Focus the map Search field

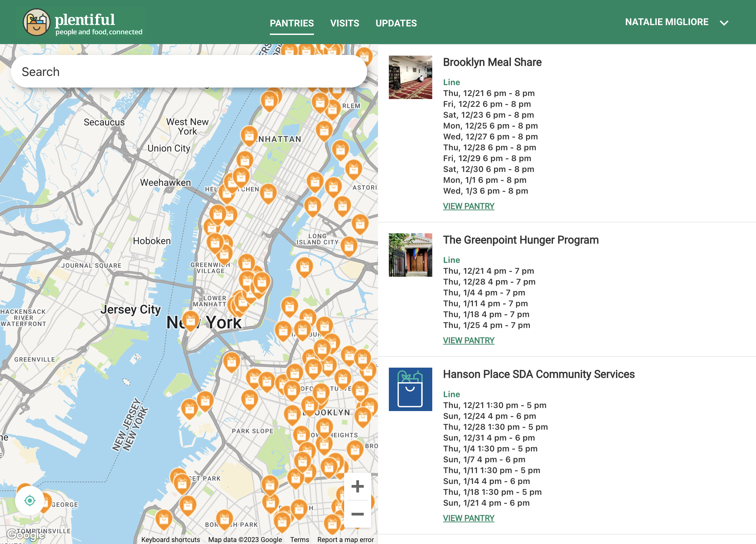(189, 72)
